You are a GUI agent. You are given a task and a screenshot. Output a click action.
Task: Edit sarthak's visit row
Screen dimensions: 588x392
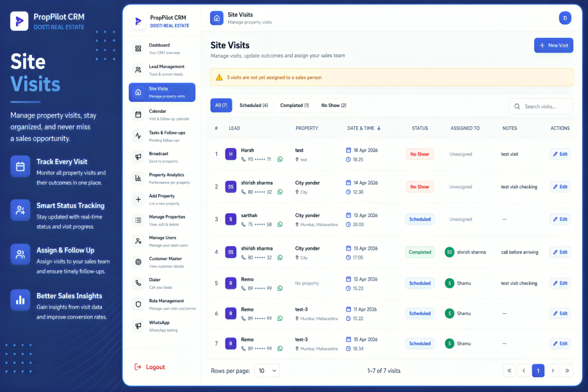(560, 220)
